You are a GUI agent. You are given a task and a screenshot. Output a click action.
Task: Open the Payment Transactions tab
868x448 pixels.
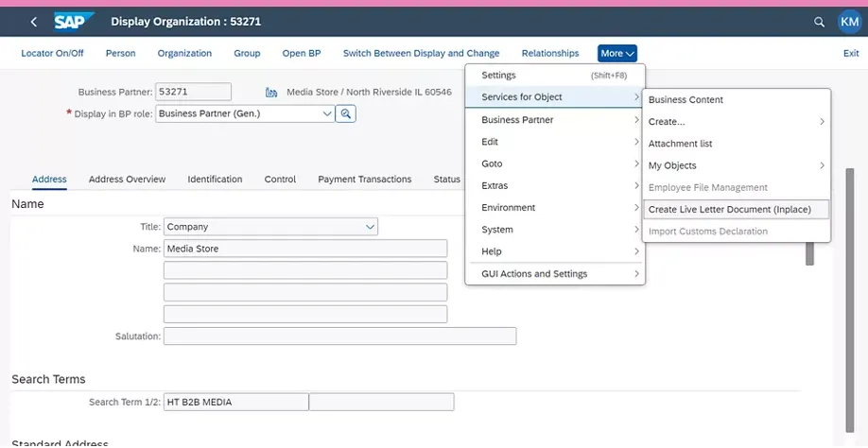pos(364,179)
